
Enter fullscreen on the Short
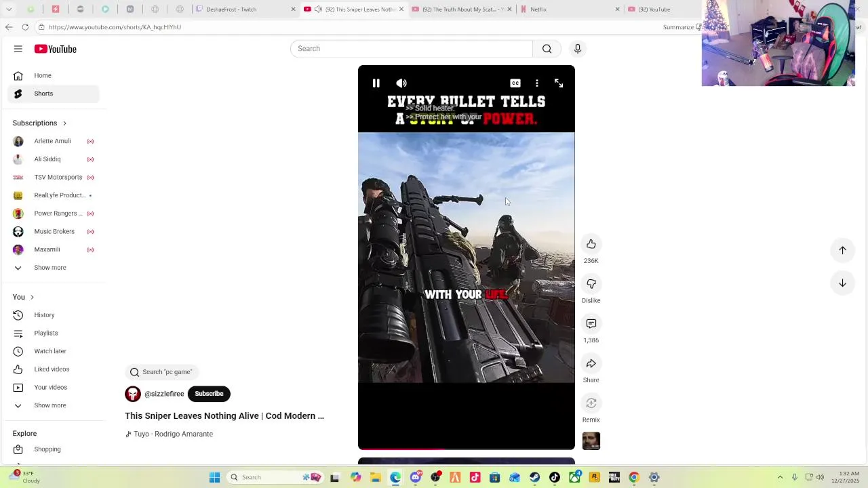point(559,83)
